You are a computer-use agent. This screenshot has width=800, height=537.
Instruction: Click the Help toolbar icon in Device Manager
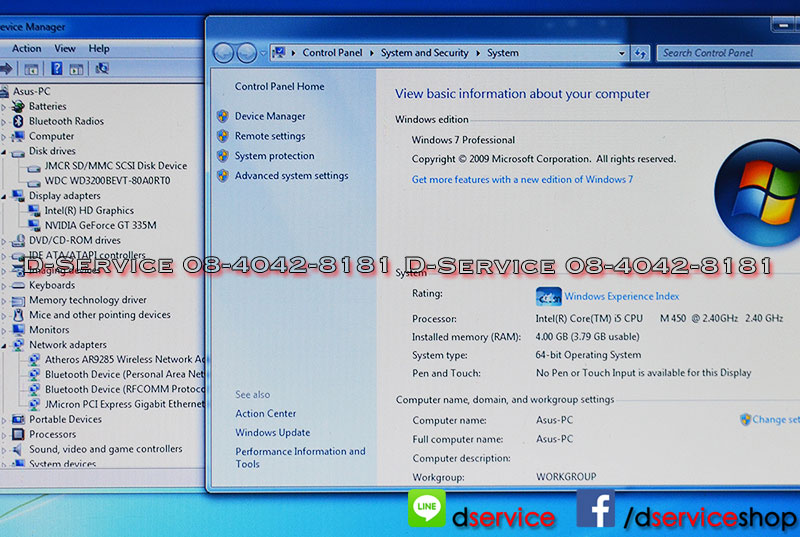tap(56, 68)
